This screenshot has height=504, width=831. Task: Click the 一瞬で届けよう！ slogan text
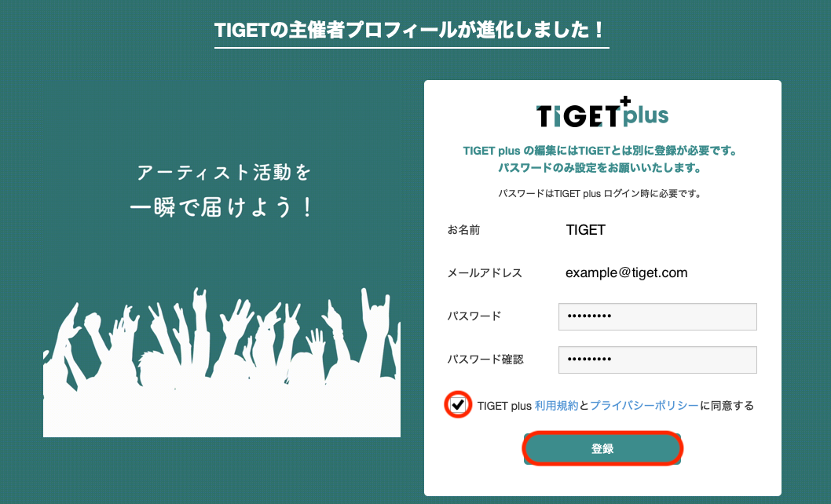(223, 206)
